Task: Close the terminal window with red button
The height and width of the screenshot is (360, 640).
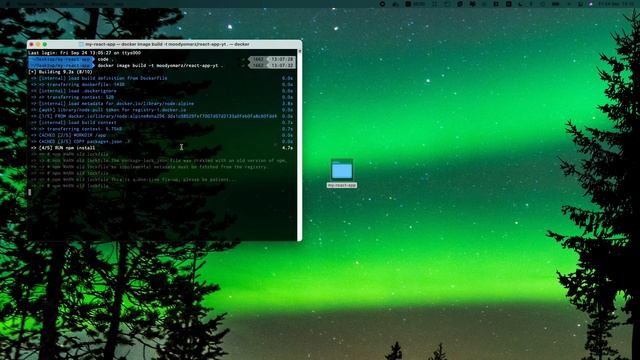Action: click(32, 44)
